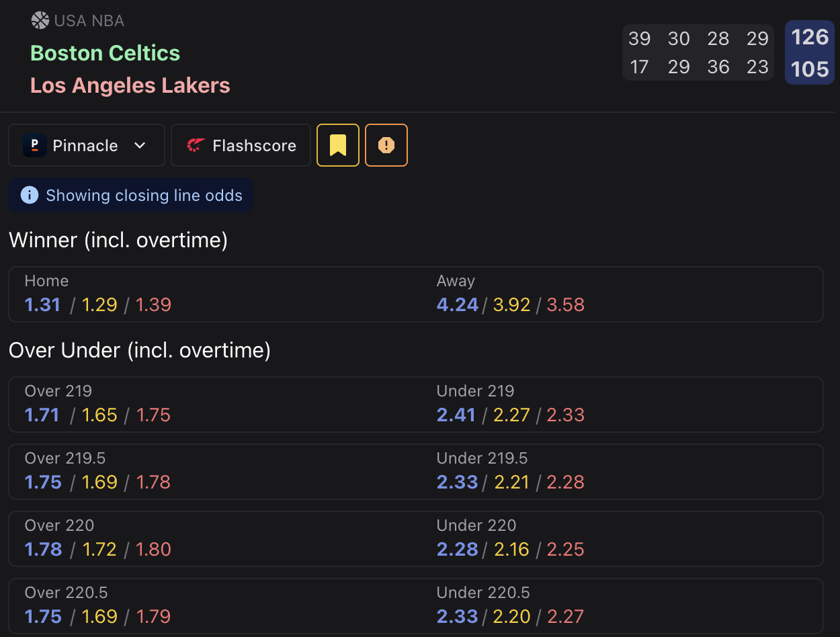The image size is (840, 637).
Task: Click the Flashscore logo icon
Action: click(196, 145)
